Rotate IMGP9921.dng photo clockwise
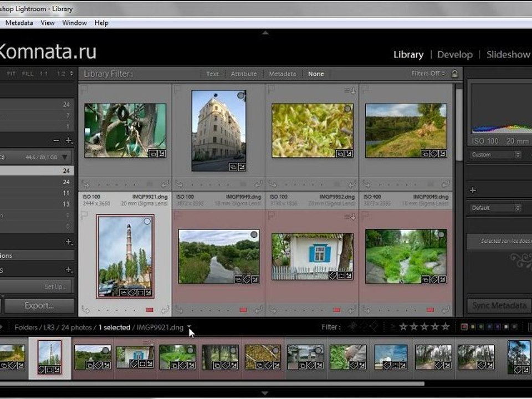This screenshot has height=399, width=532. (165, 310)
